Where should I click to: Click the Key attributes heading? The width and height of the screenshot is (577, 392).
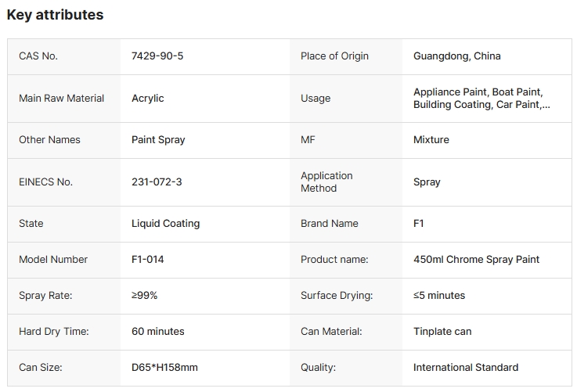[x=55, y=15]
